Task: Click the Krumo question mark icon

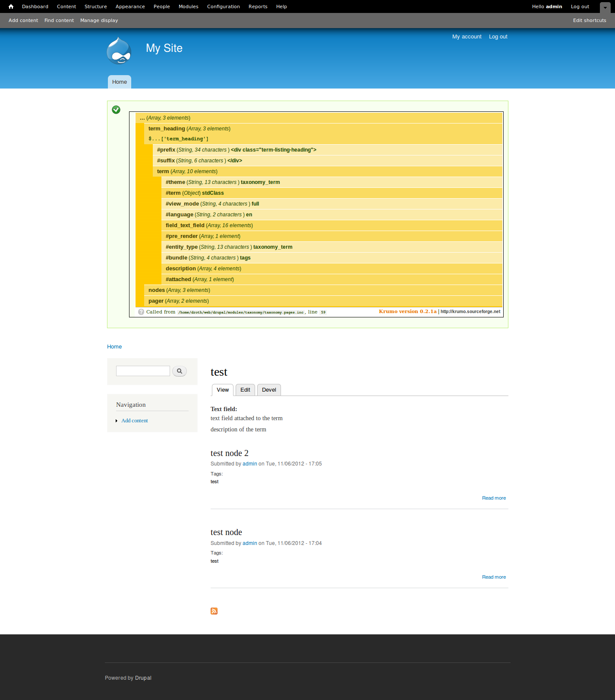Action: click(x=141, y=312)
